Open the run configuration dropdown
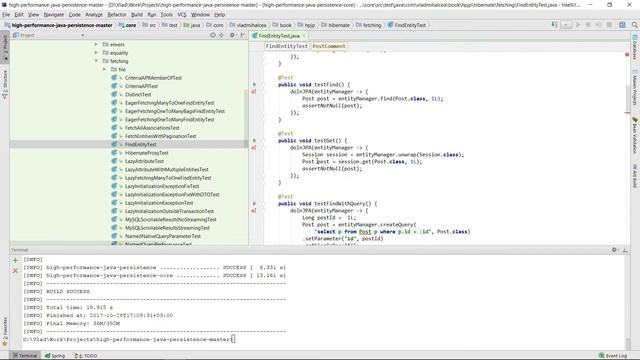The width and height of the screenshot is (640, 360). [566, 25]
